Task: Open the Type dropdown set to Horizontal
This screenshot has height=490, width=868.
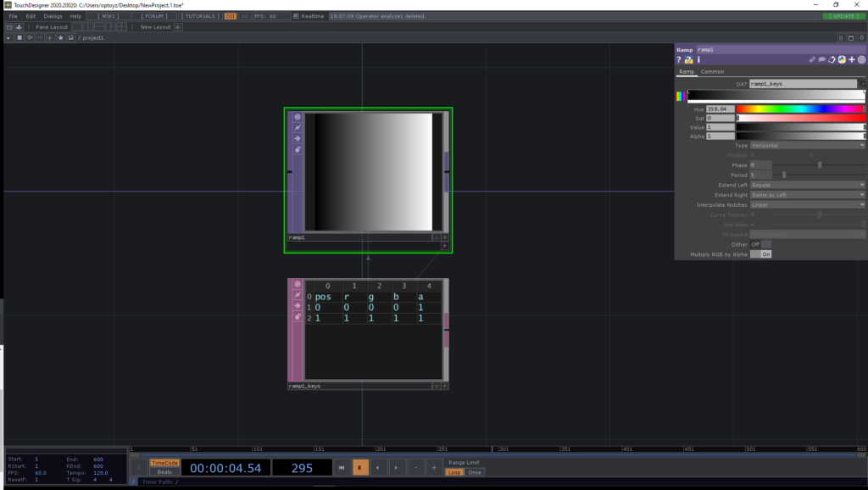Action: pyautogui.click(x=807, y=145)
